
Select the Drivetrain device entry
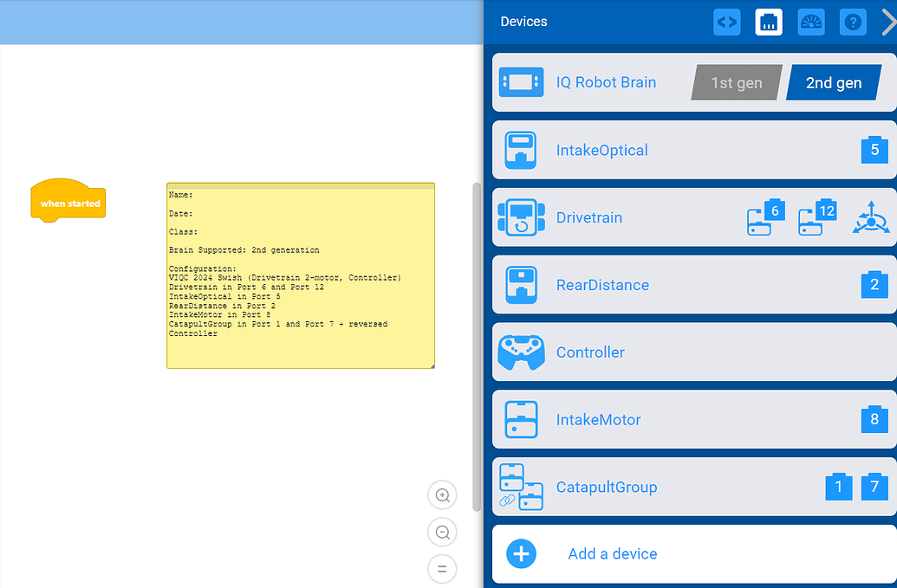tap(589, 217)
